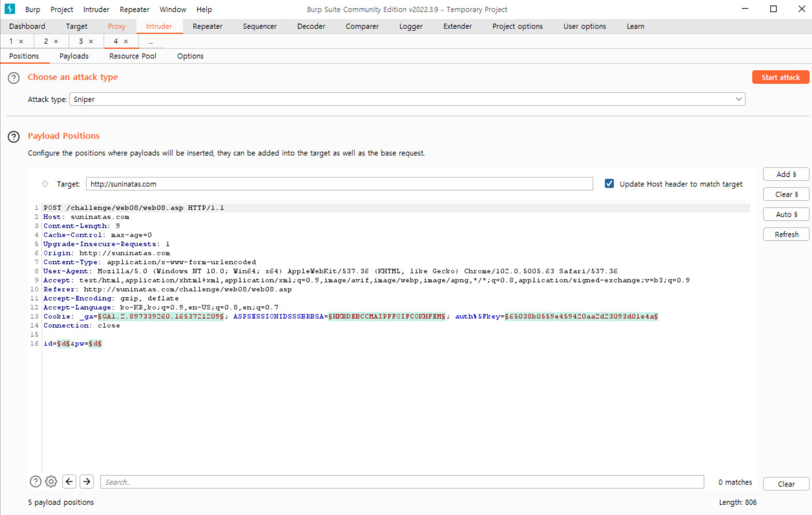Click the Referer header line
Screen dimensions: 812x515
[167, 290]
